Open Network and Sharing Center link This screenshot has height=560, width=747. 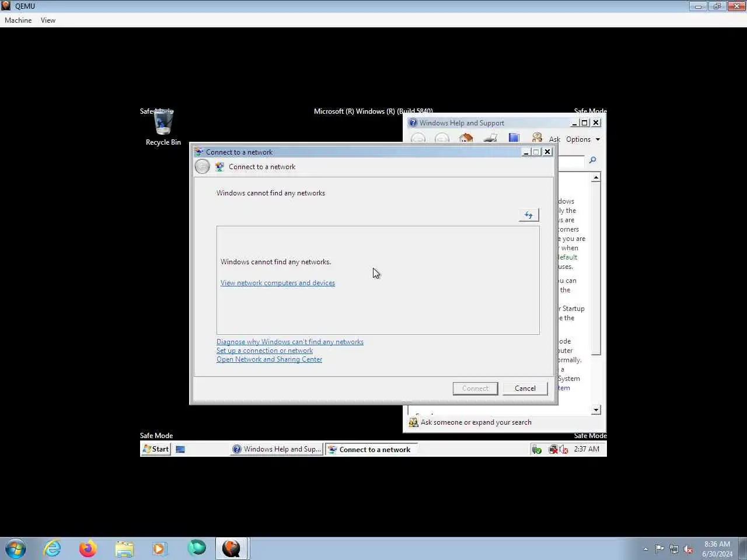[269, 359]
